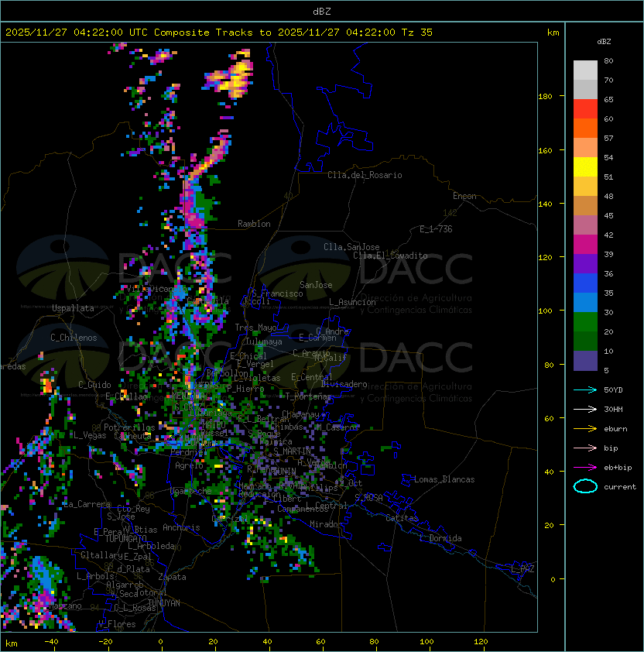Image resolution: width=644 pixels, height=652 pixels.
Task: Click the 'Divisadero' place label
Action: point(344,384)
